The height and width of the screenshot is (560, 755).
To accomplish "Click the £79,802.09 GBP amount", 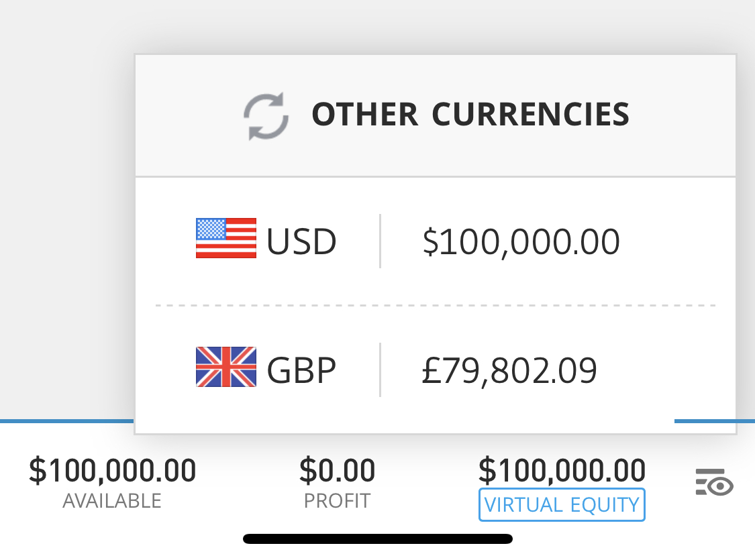I will [x=509, y=370].
